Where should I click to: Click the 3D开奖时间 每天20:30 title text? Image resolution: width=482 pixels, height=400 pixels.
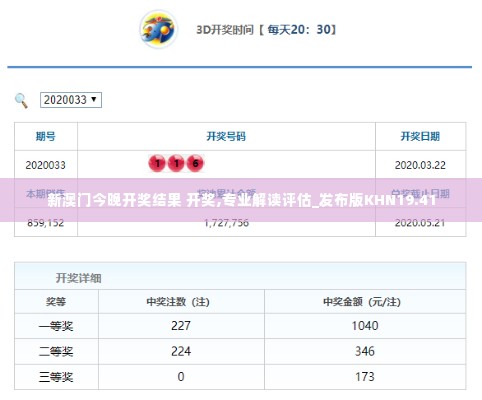coord(267,30)
